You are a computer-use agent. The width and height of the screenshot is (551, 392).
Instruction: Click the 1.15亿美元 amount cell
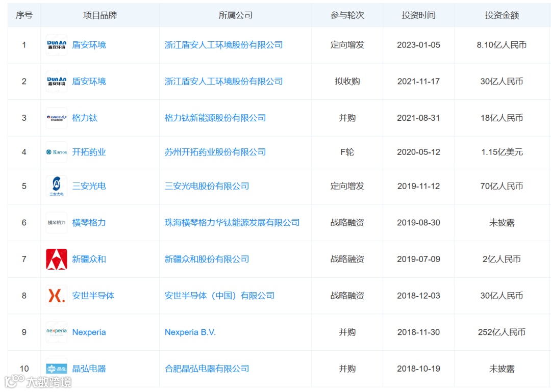pos(502,152)
